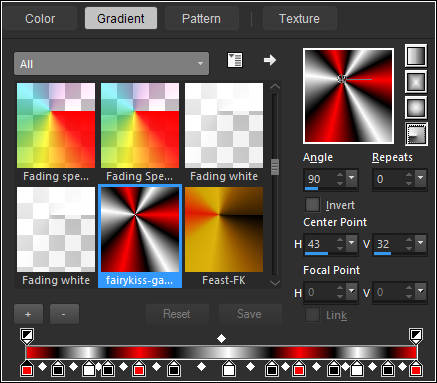437x383 pixels.
Task: Click the minus remove gradient button
Action: click(64, 314)
